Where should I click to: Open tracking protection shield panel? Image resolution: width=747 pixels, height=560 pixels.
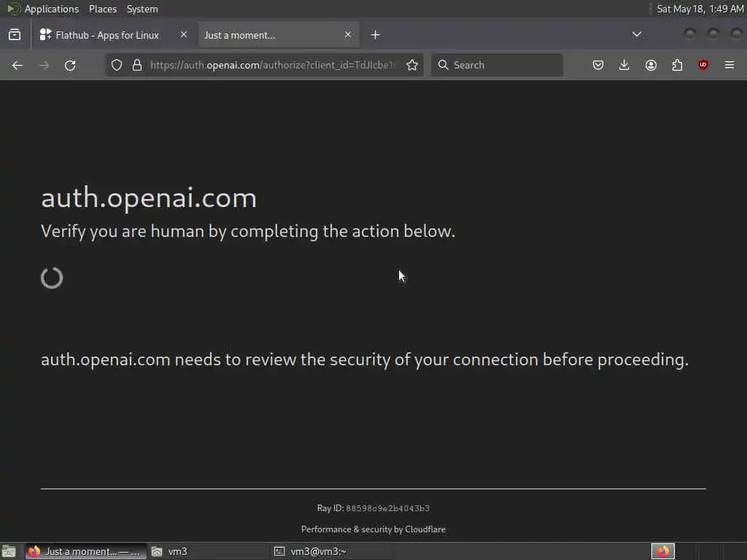[117, 65]
